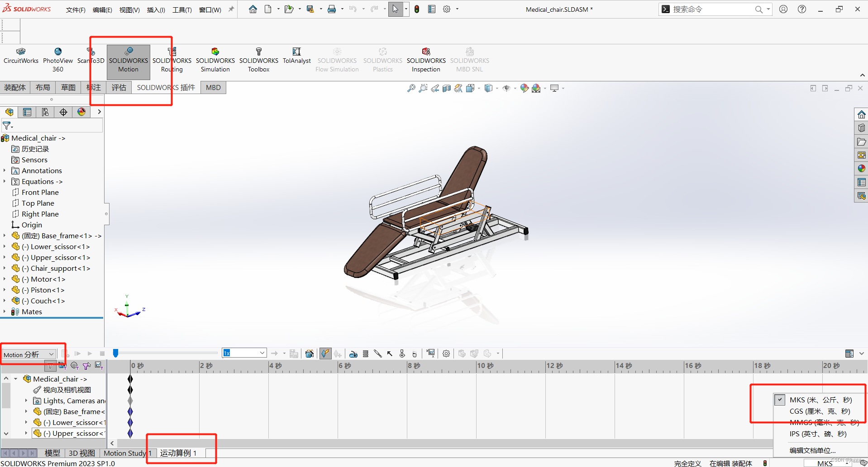Expand the Annotations tree node
868x467 pixels.
(5, 170)
